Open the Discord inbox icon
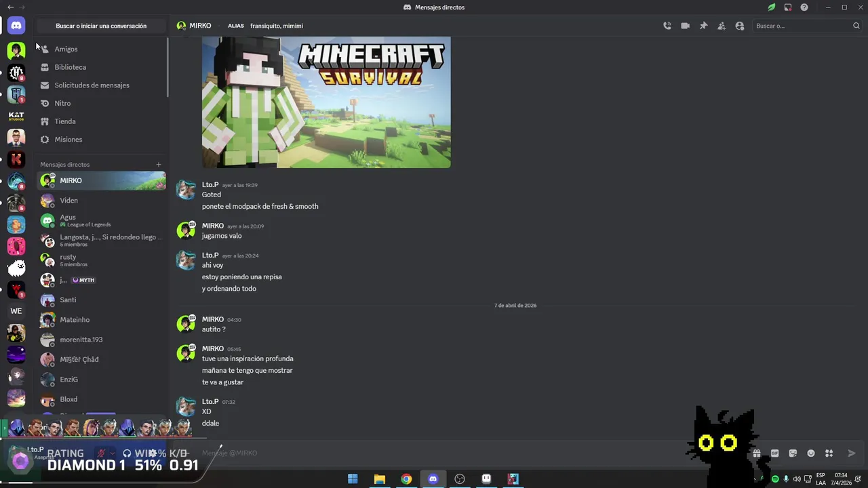868x488 pixels. 788,7
